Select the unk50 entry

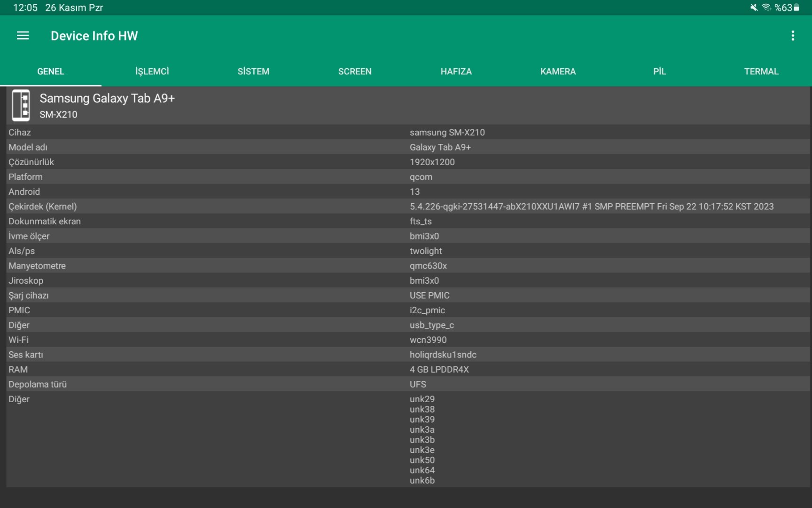pyautogui.click(x=422, y=460)
